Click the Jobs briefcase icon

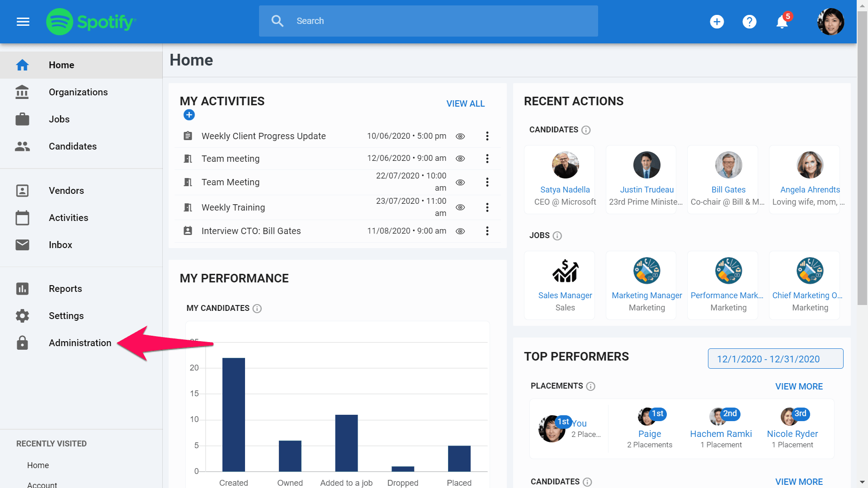[x=22, y=119]
